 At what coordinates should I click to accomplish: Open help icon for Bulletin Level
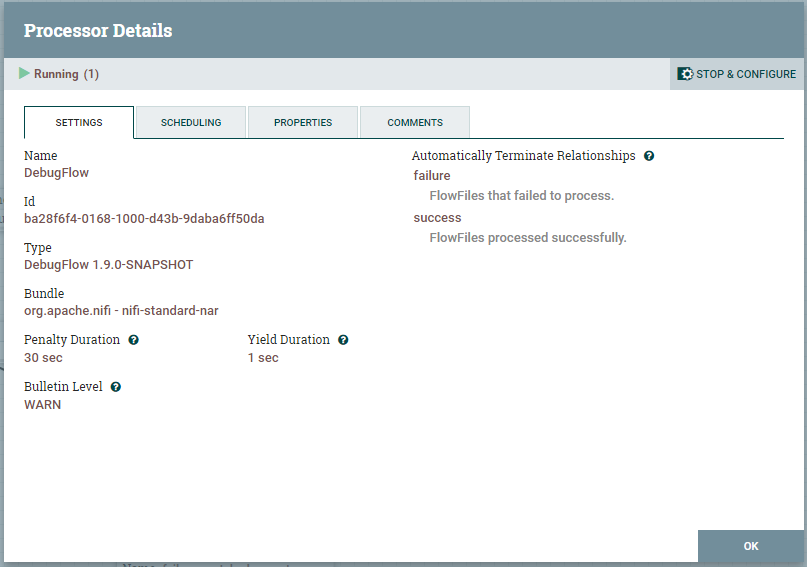coord(116,387)
